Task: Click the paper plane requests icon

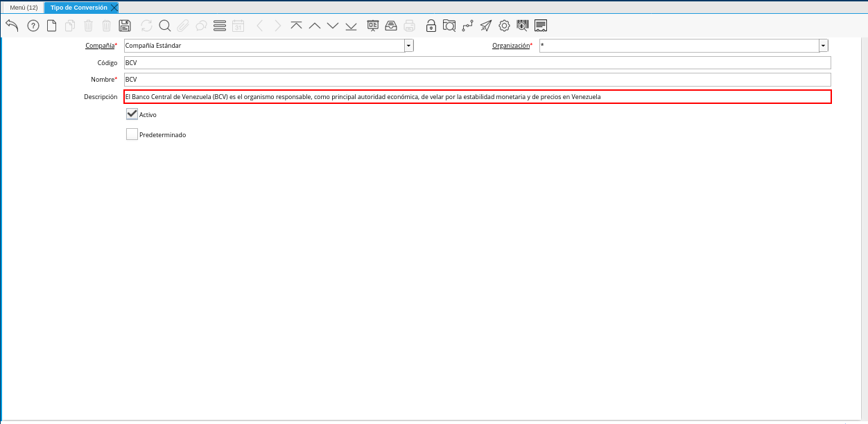Action: pos(486,26)
